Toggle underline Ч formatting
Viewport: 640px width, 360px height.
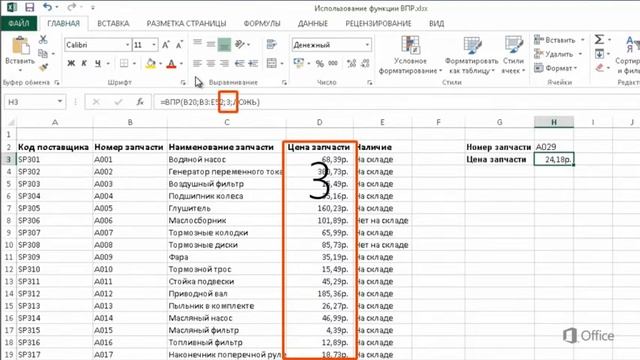click(x=98, y=63)
